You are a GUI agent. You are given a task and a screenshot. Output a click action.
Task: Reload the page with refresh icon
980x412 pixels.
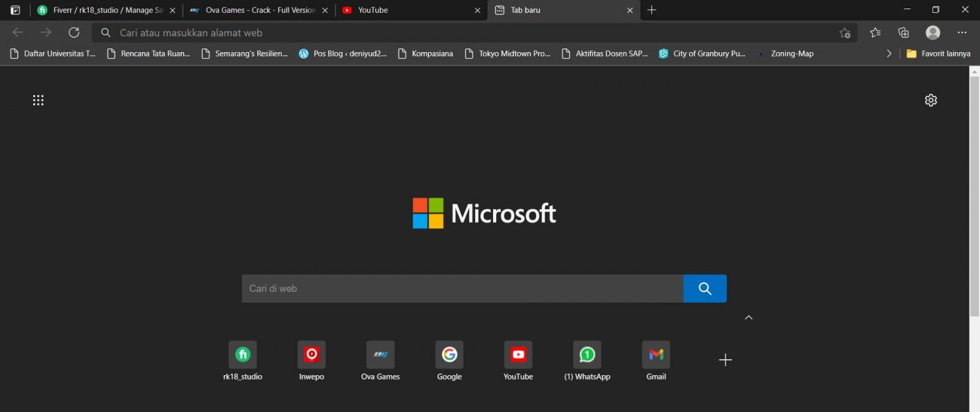[x=74, y=32]
